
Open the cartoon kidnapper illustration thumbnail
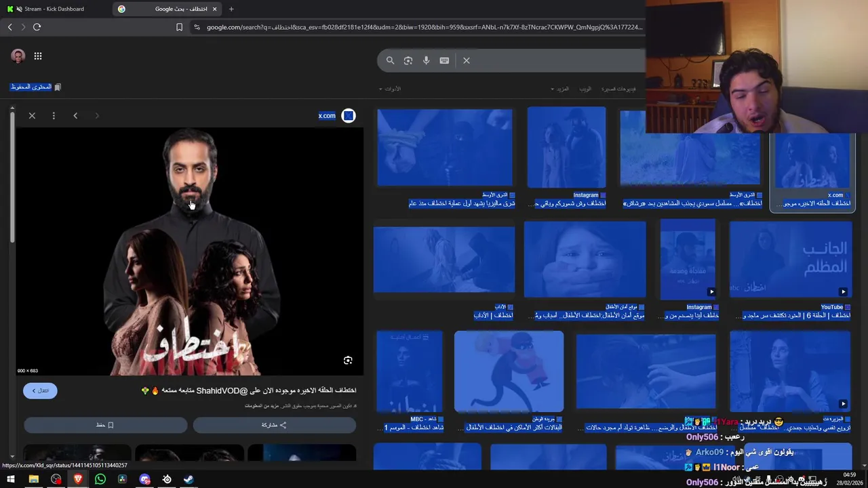click(x=509, y=371)
